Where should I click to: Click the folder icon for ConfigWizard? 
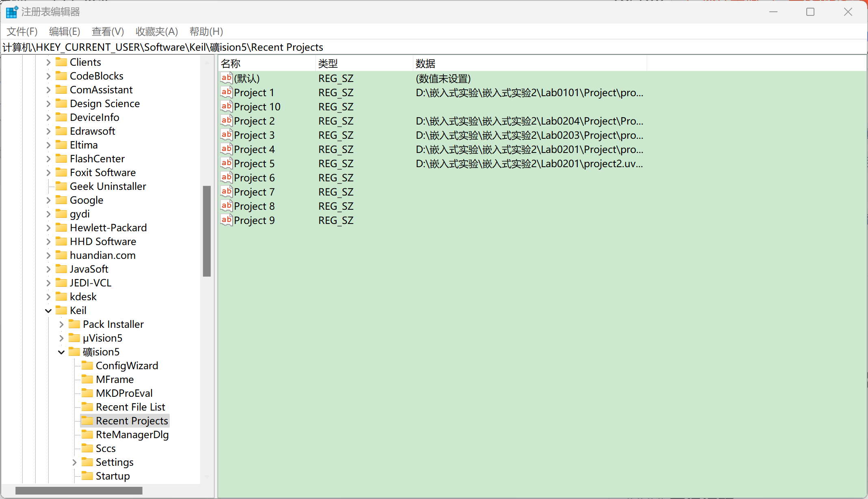coord(87,366)
